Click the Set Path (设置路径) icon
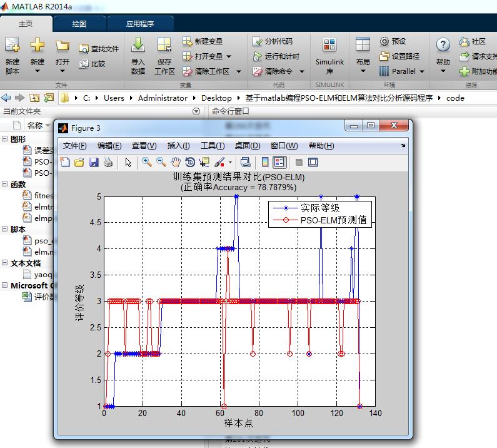The height and width of the screenshot is (448, 497). (x=384, y=56)
